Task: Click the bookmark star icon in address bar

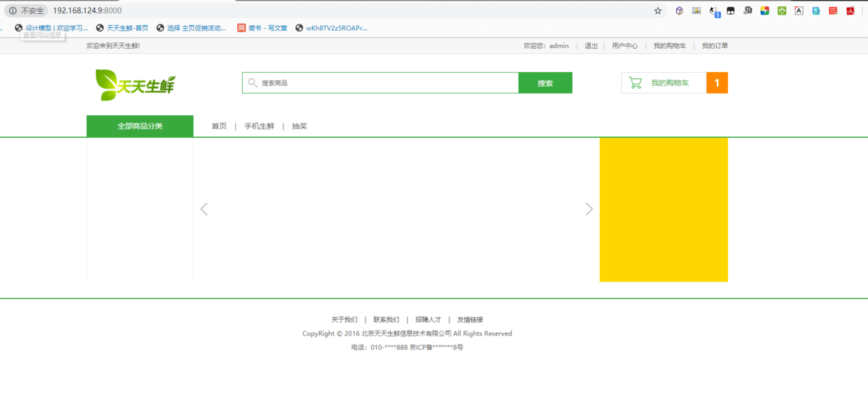Action: (658, 10)
